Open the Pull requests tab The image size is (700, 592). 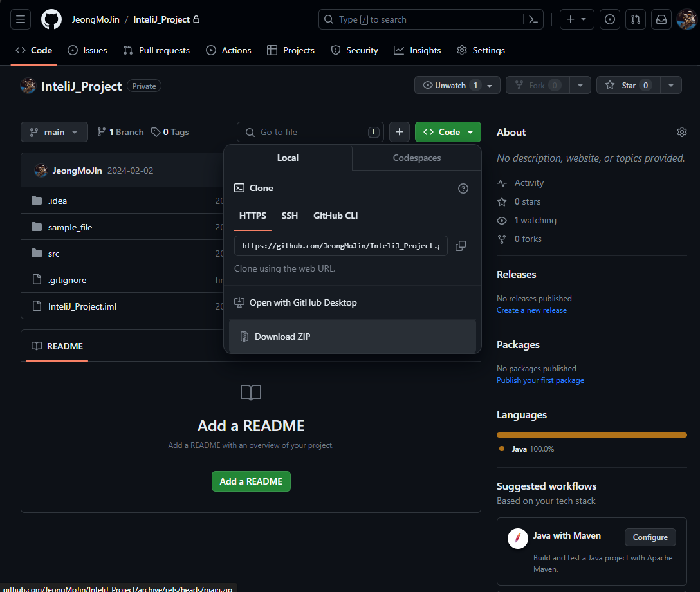157,50
